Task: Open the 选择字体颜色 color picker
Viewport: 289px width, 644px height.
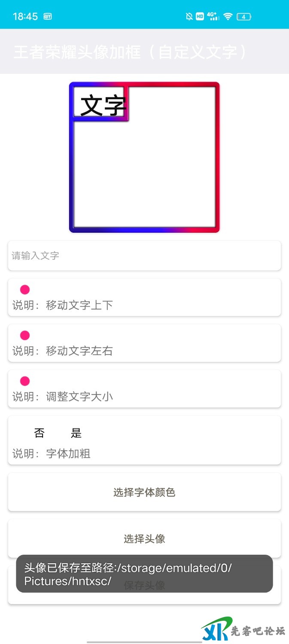Action: (x=144, y=492)
